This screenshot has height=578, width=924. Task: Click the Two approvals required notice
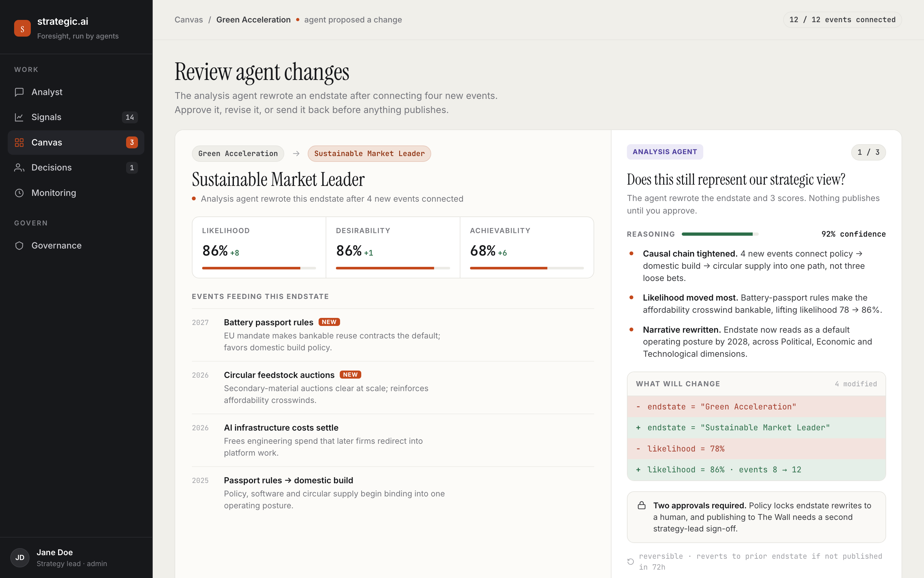(756, 517)
